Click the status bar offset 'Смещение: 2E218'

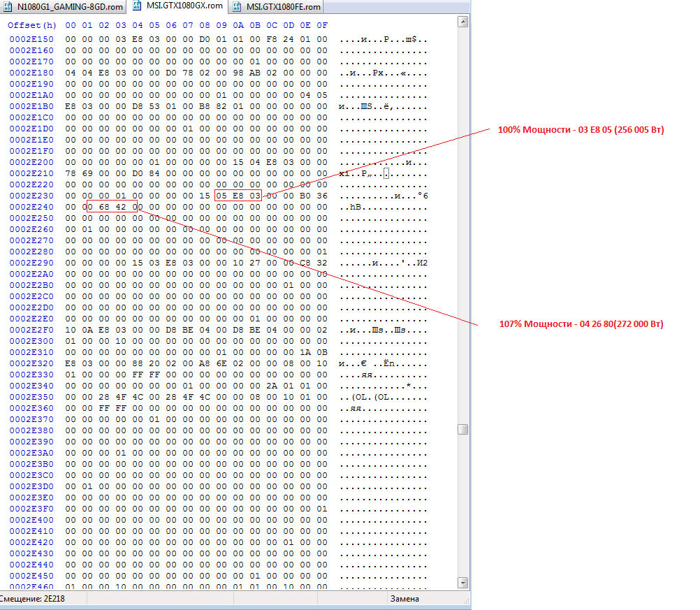(x=32, y=599)
